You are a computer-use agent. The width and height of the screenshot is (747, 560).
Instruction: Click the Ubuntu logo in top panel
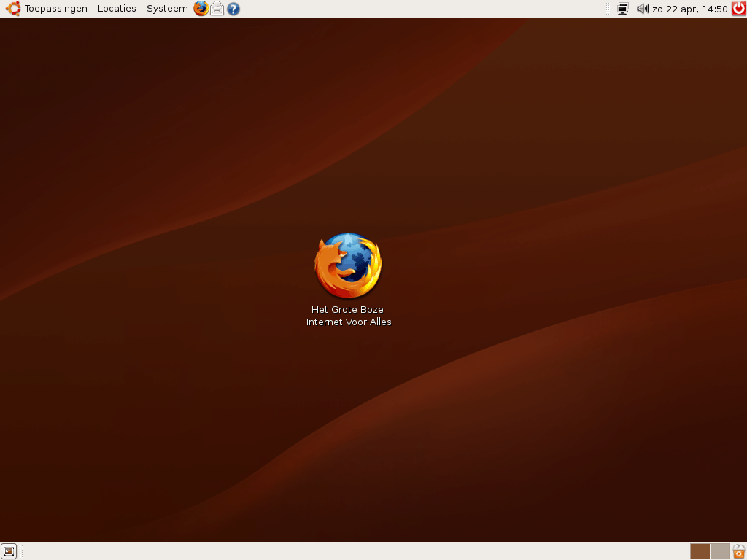13,9
